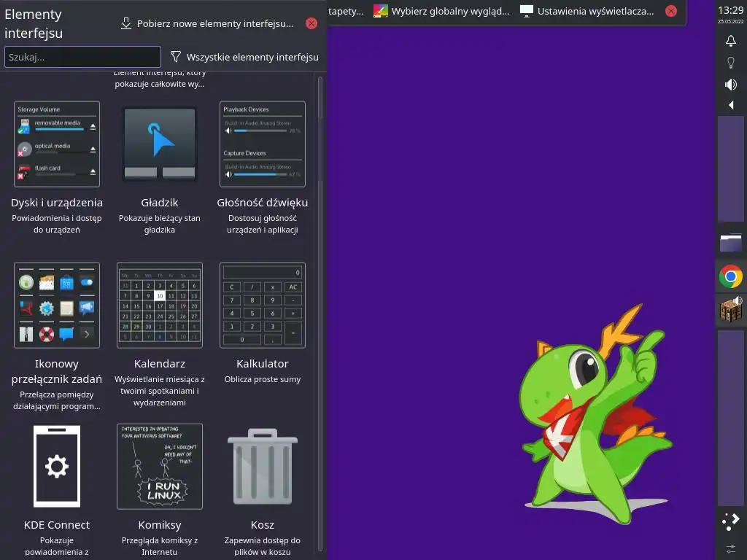
Task: Click the red close button after Ustawienia wyświetlacza
Action: (671, 11)
